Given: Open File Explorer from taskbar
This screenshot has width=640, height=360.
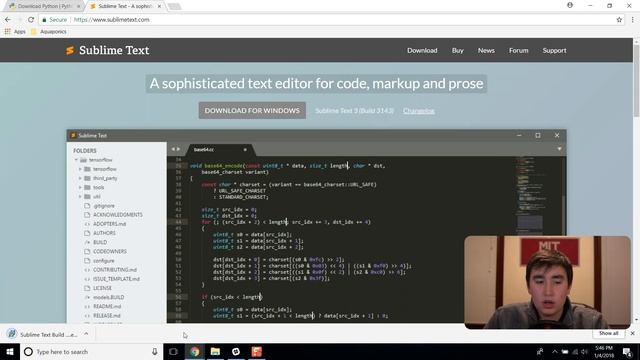Looking at the screenshot, I should pyautogui.click(x=215, y=351).
